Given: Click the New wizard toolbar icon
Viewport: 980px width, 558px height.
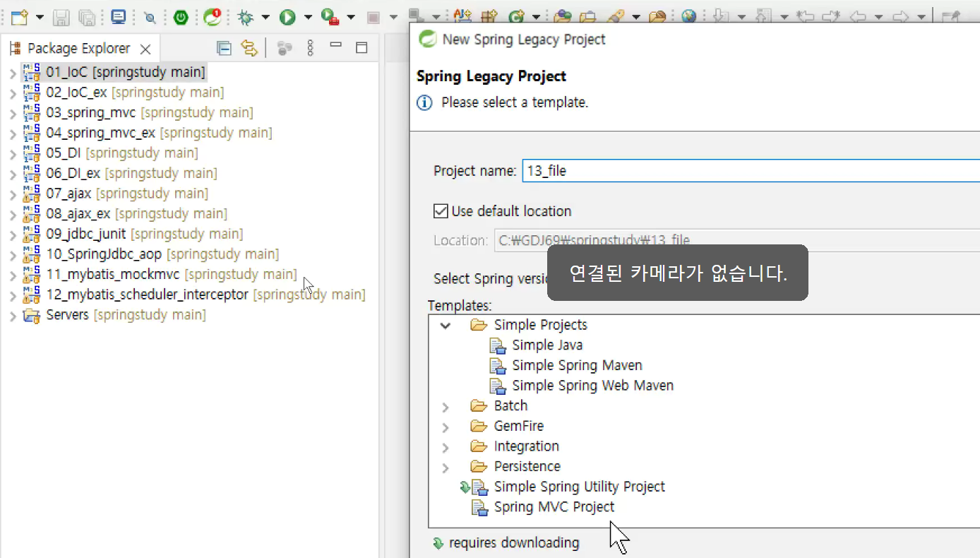Looking at the screenshot, I should tap(19, 17).
